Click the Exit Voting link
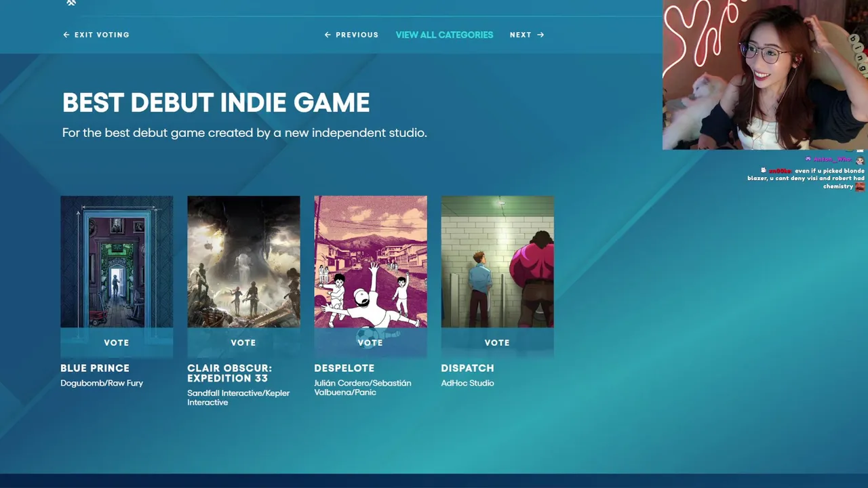Screen dimensions: 868x488 [x=96, y=35]
